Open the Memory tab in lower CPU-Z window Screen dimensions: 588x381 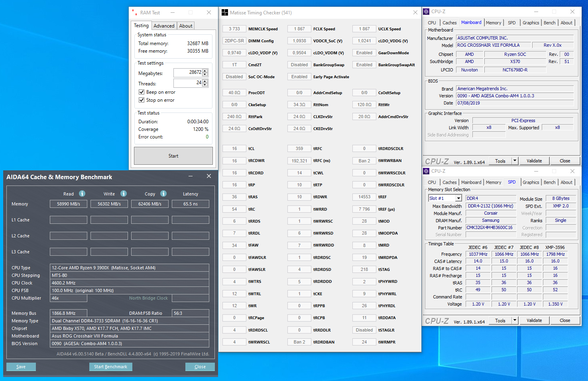(x=494, y=182)
